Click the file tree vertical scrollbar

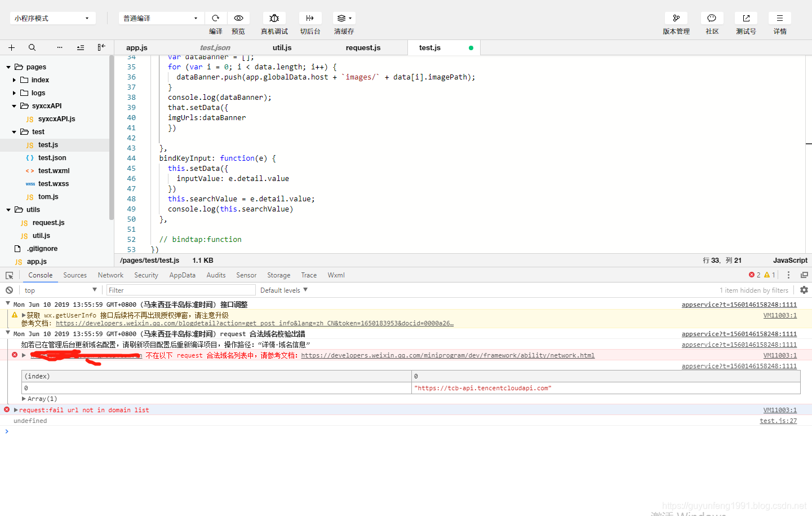click(x=112, y=138)
